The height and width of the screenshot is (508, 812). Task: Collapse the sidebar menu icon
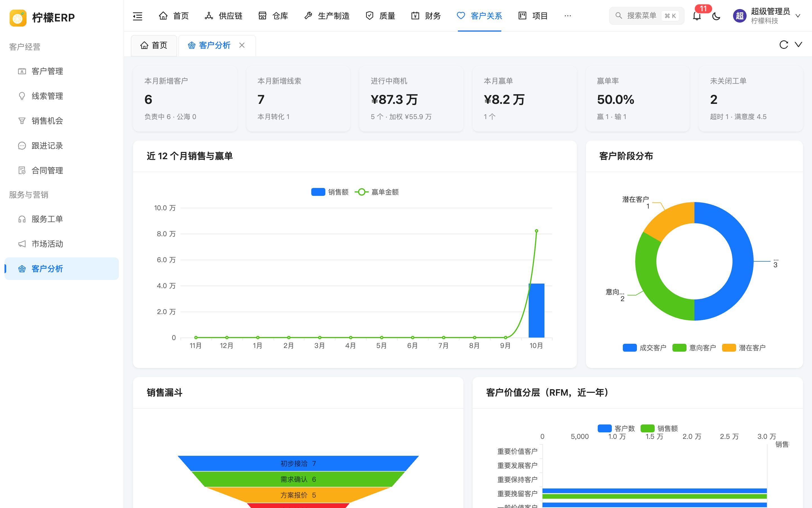(x=138, y=16)
